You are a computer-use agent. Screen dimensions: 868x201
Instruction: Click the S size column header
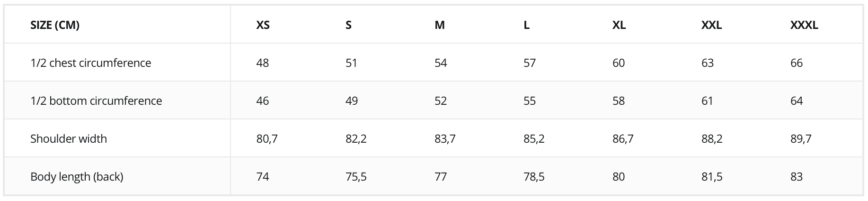point(349,25)
